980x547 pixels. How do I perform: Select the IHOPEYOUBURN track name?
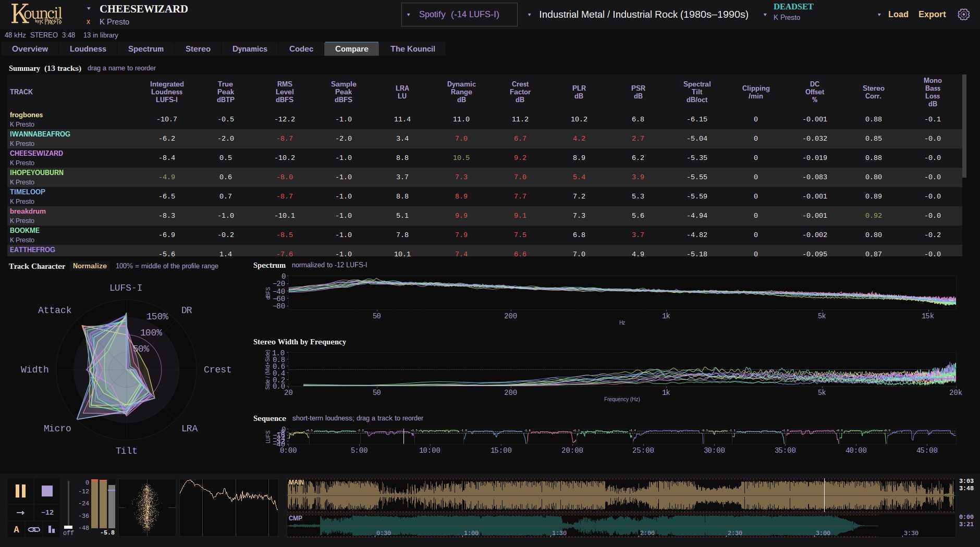[36, 173]
